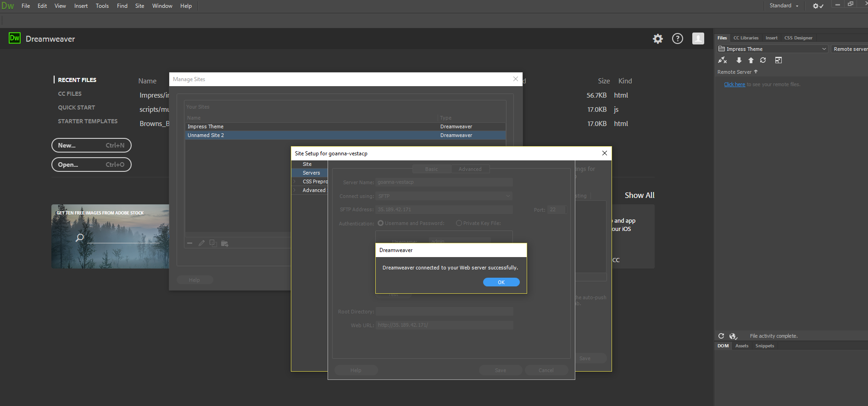868x406 pixels.
Task: Select the DOM panel tab
Action: pos(723,346)
